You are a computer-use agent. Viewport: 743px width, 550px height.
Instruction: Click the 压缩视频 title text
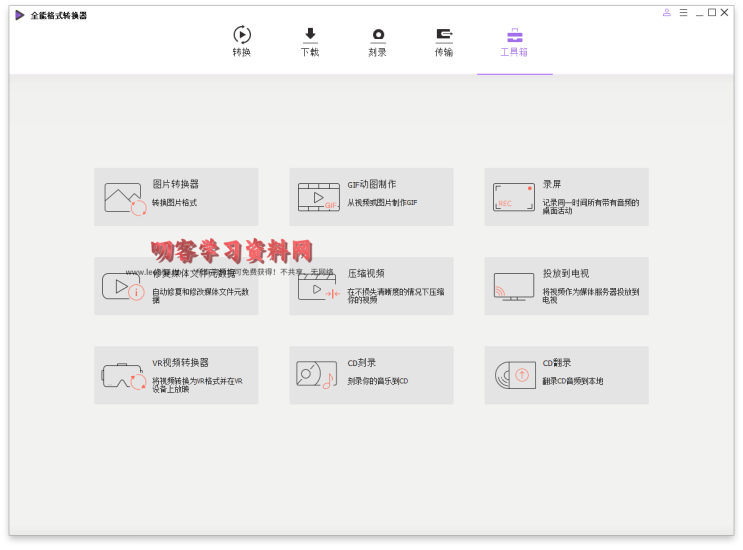(366, 273)
